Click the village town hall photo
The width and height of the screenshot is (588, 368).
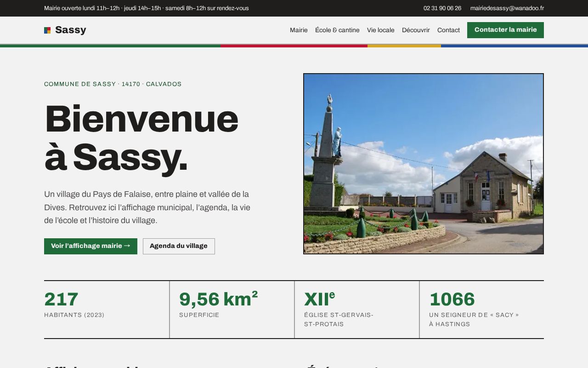point(424,164)
